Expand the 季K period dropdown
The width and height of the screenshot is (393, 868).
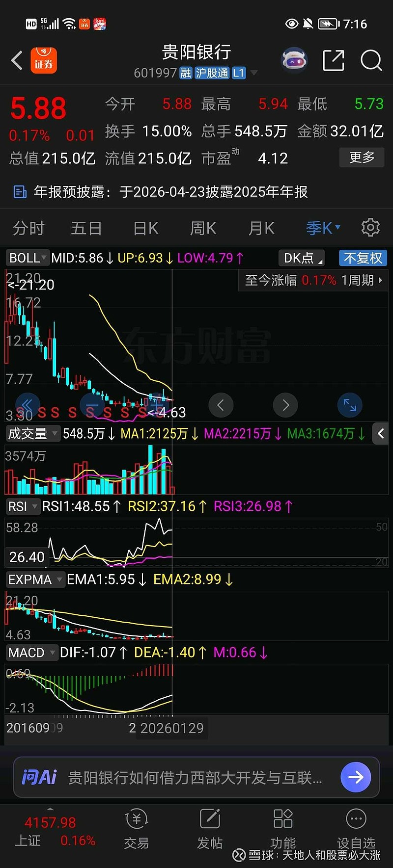(x=323, y=228)
